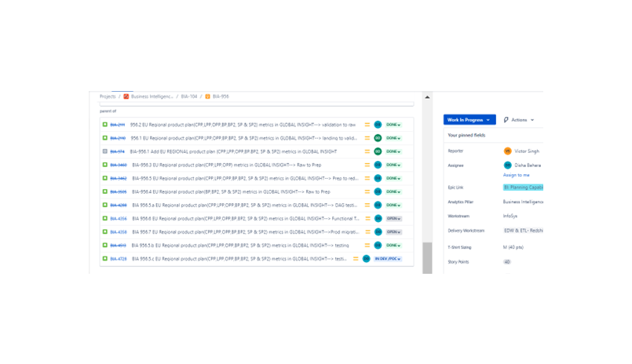Click the issue type icon of the 956.2 row
This screenshot has height=364, width=632.
click(x=104, y=125)
